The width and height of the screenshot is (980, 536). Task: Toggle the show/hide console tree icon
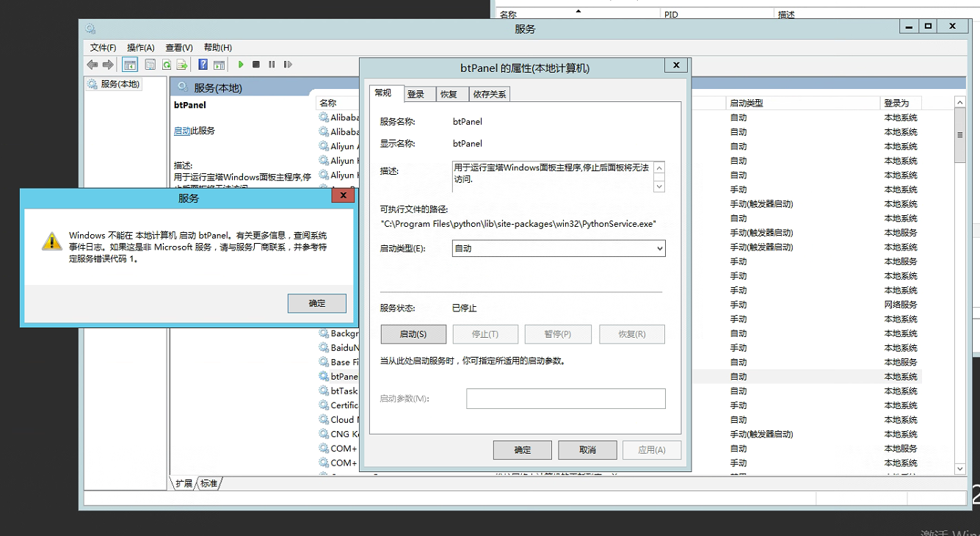[x=130, y=65]
